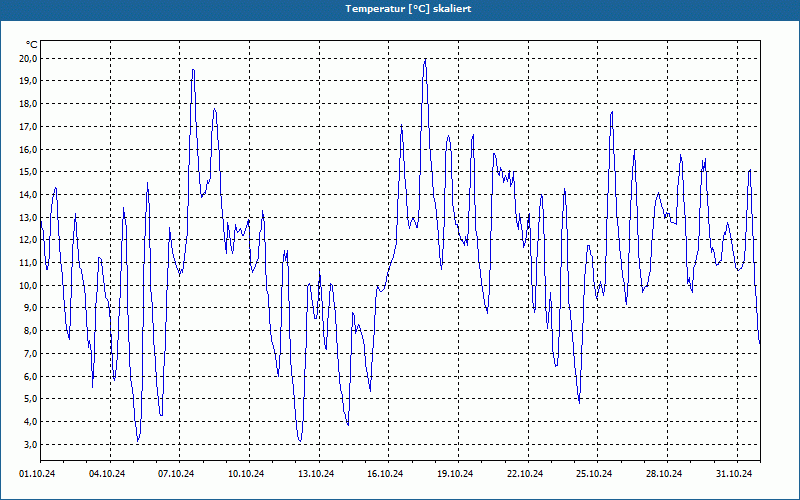Click the 9,0 y-axis label
The height and width of the screenshot is (500, 800).
[30, 308]
